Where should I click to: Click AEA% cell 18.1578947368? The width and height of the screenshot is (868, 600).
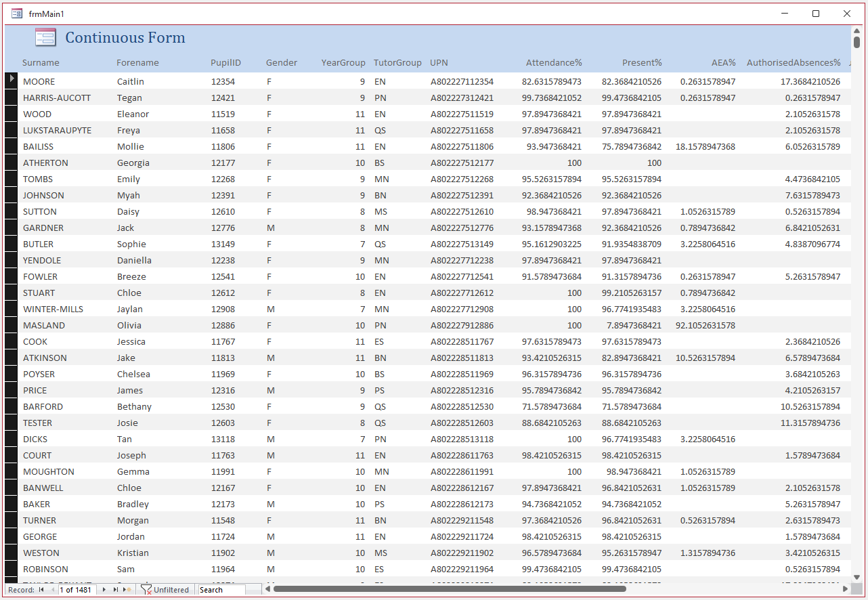(706, 146)
